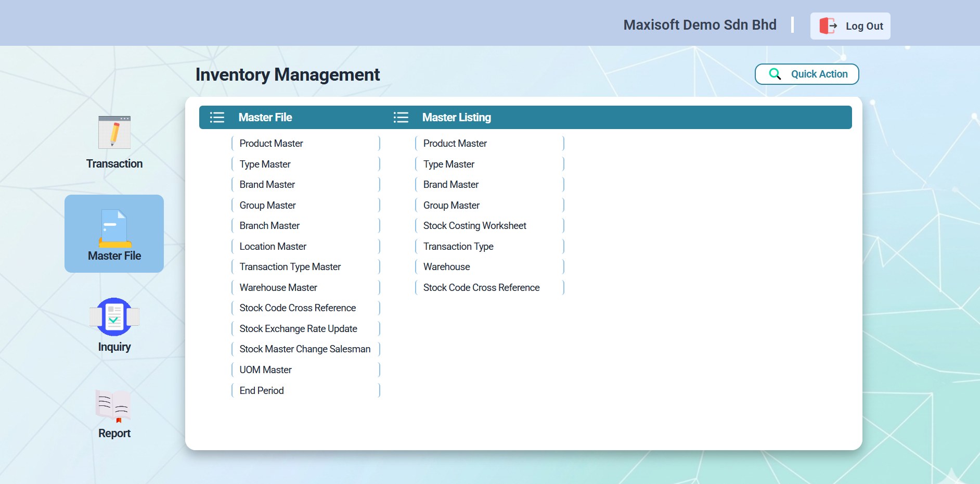This screenshot has height=484, width=980.
Task: Go to Transaction sidebar label
Action: tap(114, 163)
